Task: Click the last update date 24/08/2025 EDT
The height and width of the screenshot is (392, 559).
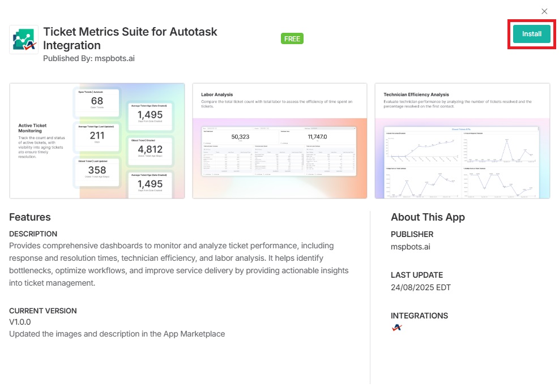Action: click(x=421, y=287)
